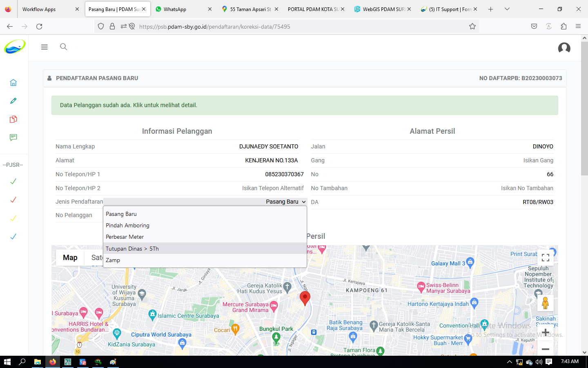Select the Street View pegman icon

point(545,303)
